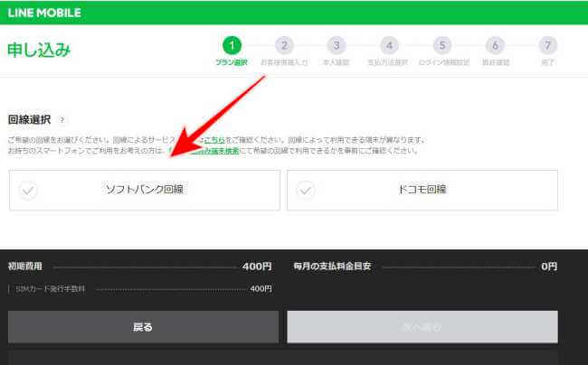Click the 申し込み page heading
Image resolution: width=588 pixels, height=365 pixels.
pyautogui.click(x=39, y=51)
